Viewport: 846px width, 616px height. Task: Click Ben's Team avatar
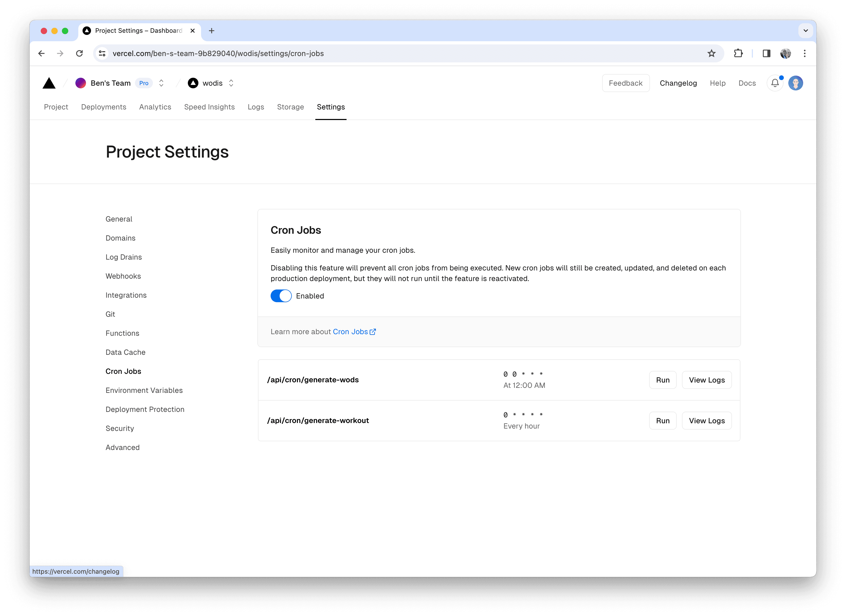pos(81,83)
